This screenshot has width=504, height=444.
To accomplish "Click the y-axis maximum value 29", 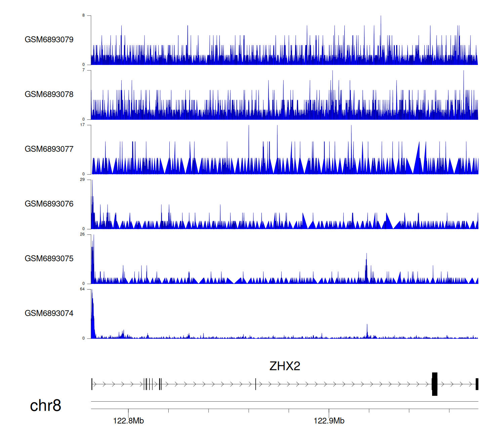I will pos(82,180).
